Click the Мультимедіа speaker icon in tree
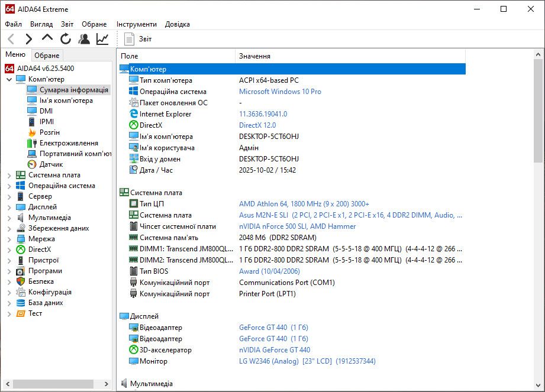545x392 pixels. coord(21,218)
